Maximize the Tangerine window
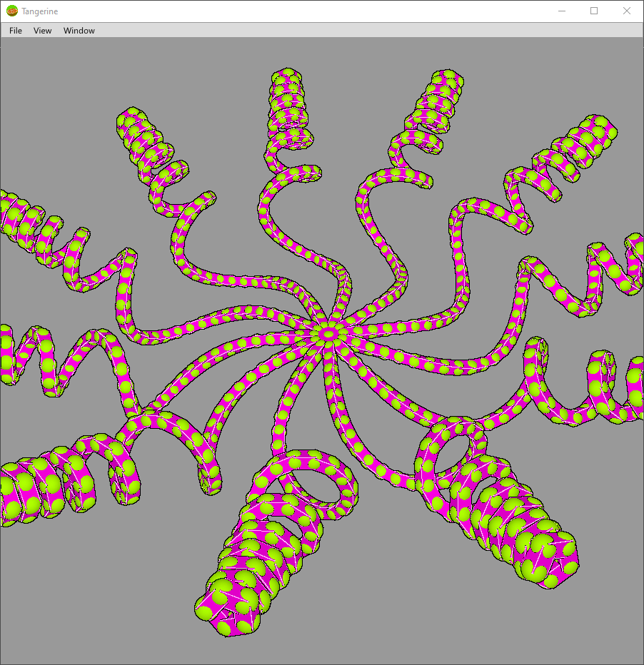Screen dimensions: 644x665 pos(594,11)
